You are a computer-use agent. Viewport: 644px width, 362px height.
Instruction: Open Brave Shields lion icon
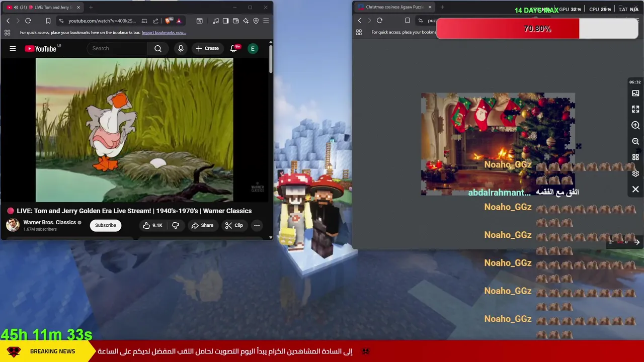(168, 21)
